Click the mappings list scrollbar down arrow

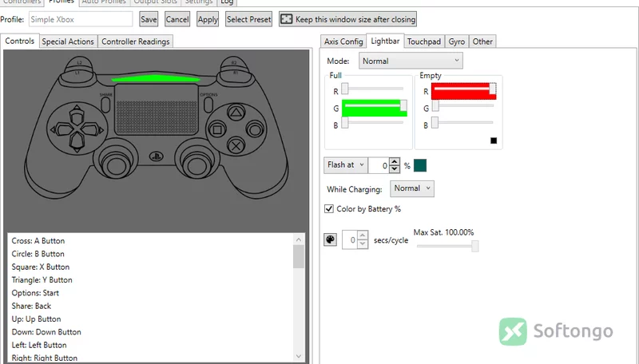tap(298, 356)
